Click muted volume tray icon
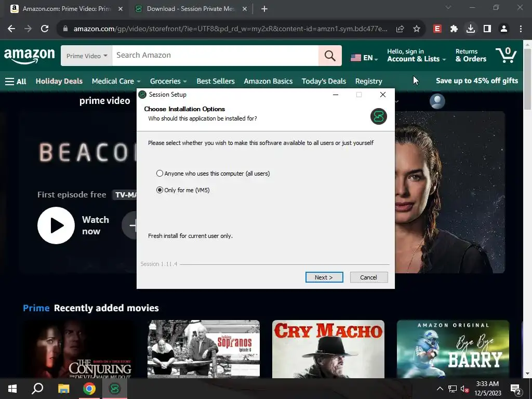The height and width of the screenshot is (399, 532). click(464, 389)
